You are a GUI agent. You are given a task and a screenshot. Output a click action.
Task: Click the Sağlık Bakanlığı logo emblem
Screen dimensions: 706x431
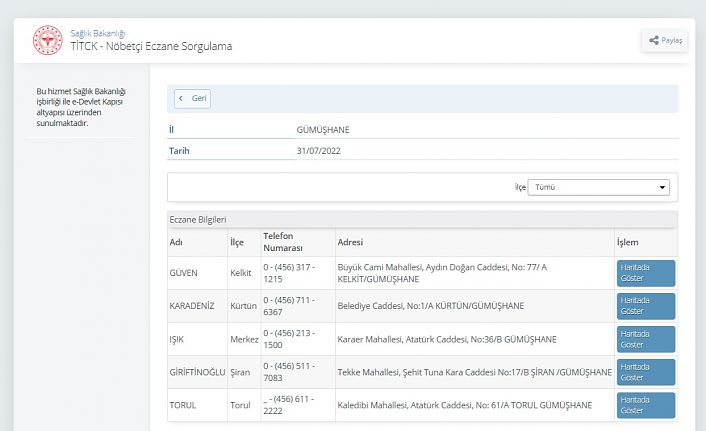[x=47, y=40]
